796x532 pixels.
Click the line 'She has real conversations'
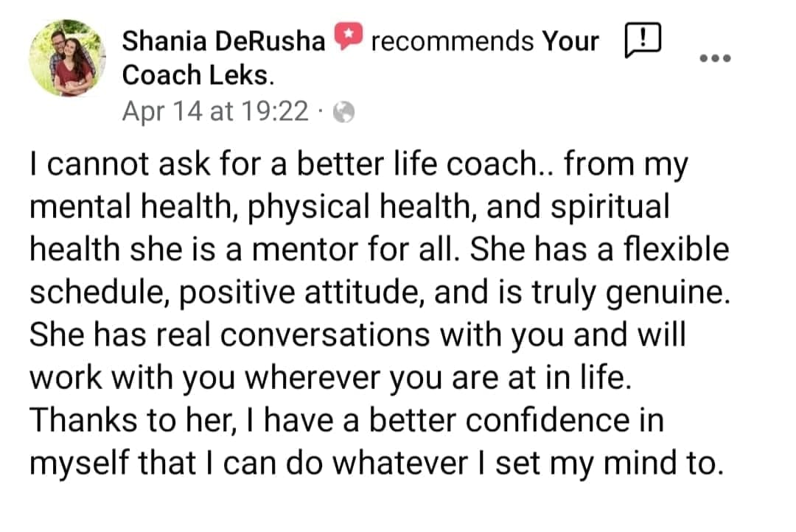[x=357, y=335]
